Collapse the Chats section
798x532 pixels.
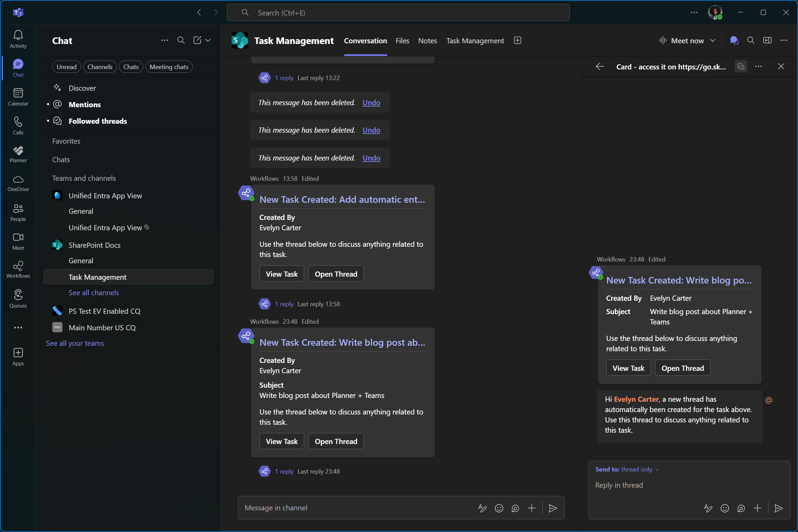61,159
